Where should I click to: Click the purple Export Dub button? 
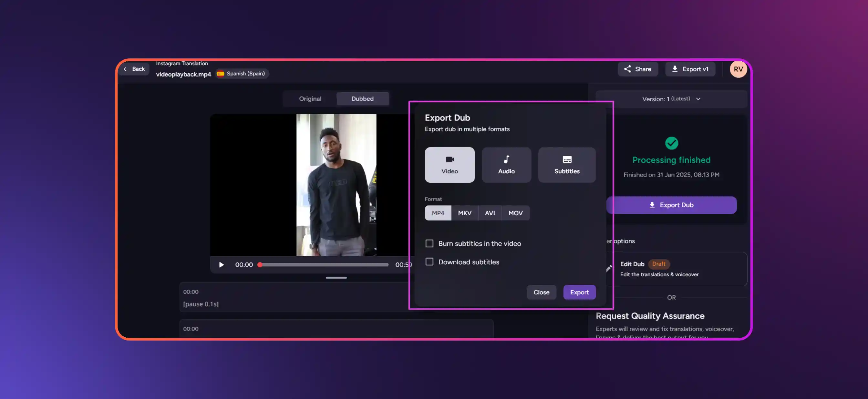[671, 205]
